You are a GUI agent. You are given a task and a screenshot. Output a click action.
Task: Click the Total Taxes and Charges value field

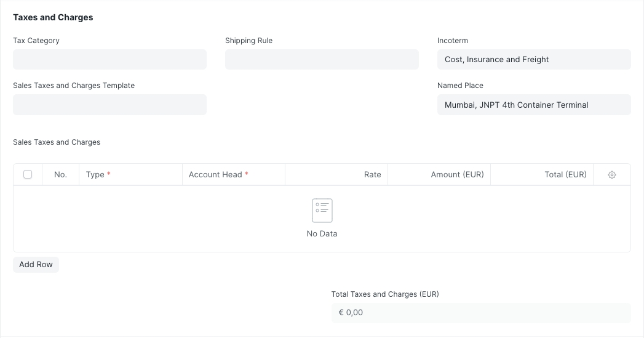coord(480,313)
